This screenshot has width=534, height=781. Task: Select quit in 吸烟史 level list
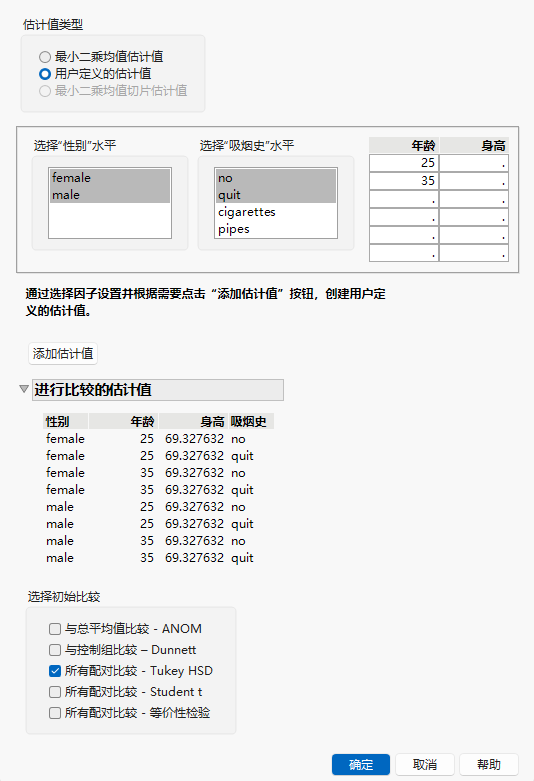pos(275,195)
